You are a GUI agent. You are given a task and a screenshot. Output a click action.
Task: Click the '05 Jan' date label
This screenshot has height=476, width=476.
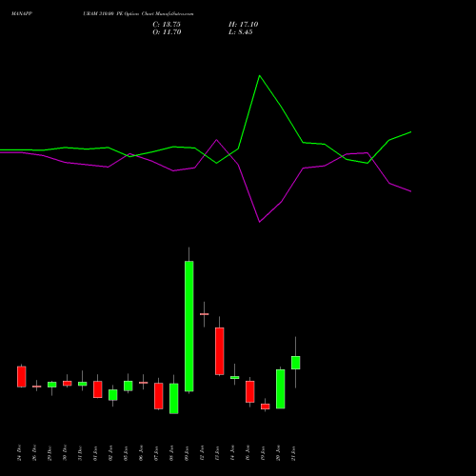point(126,453)
